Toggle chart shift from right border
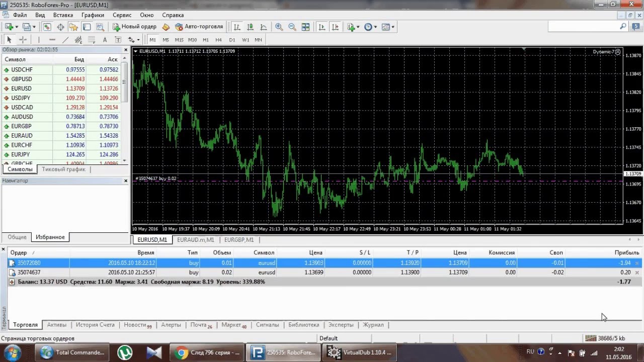The width and height of the screenshot is (644, 362). tap(336, 27)
